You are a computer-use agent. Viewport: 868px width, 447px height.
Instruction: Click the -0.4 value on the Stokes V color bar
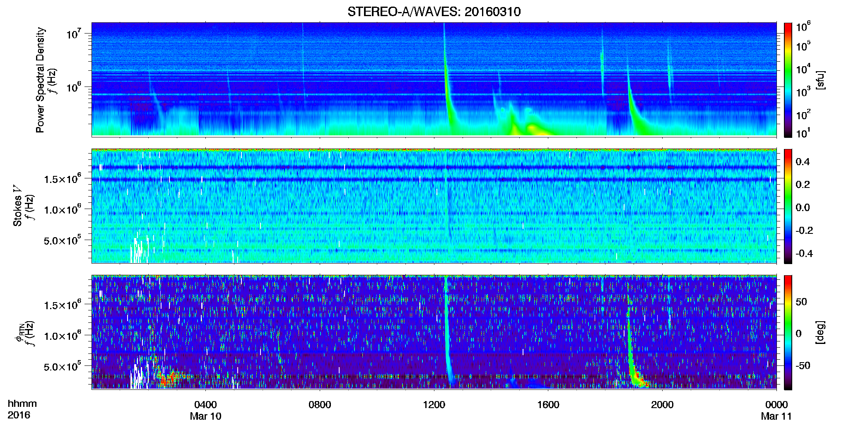pos(804,253)
